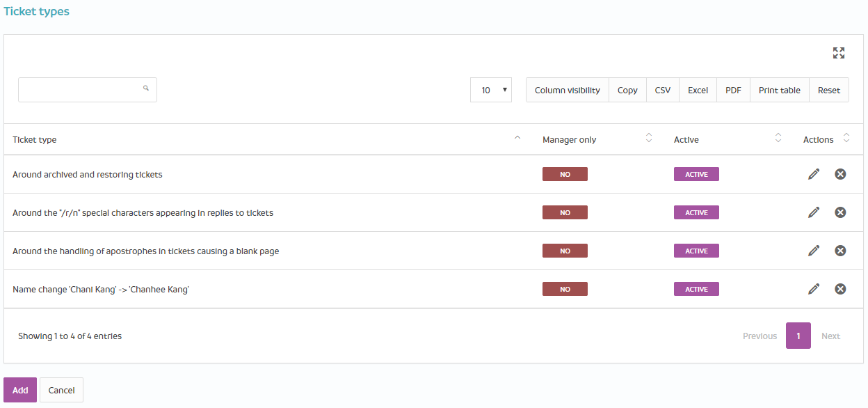Image resolution: width=868 pixels, height=408 pixels.
Task: Toggle Manager only NO badge for archived tickets row
Action: tap(565, 174)
